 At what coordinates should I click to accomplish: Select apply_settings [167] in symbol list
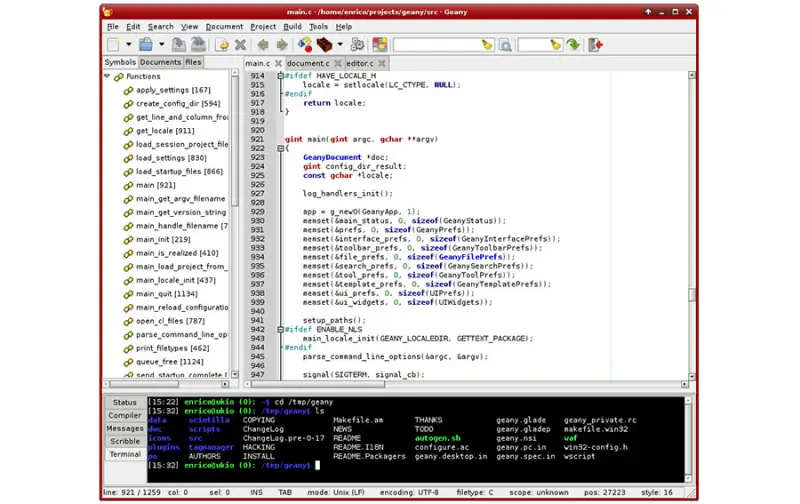coord(173,90)
